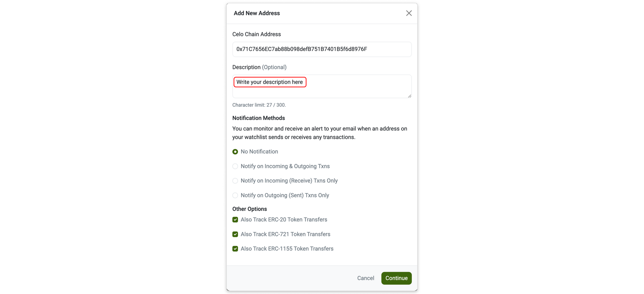Click the Other Options heading

coord(250,209)
